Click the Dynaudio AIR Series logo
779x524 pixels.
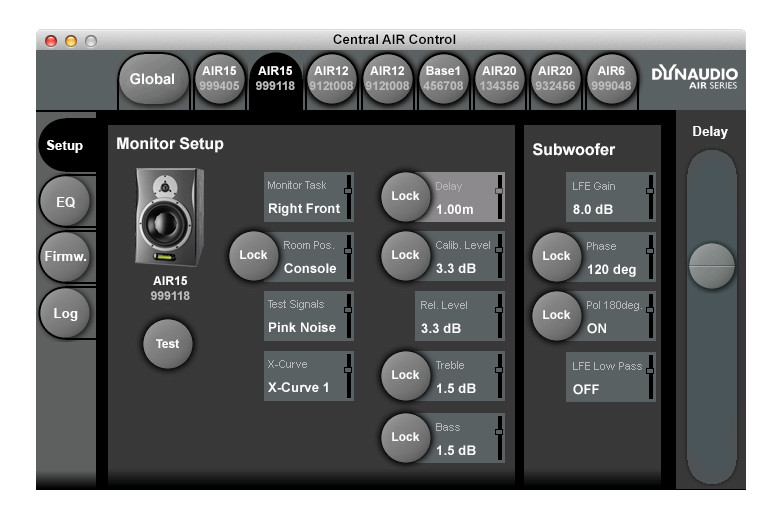695,78
